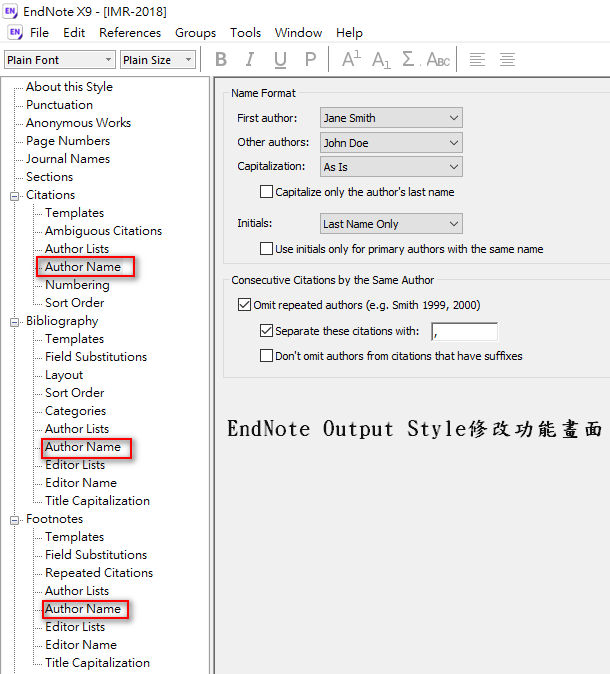Select Punctuation in style tree
This screenshot has width=610, height=674.
[59, 105]
